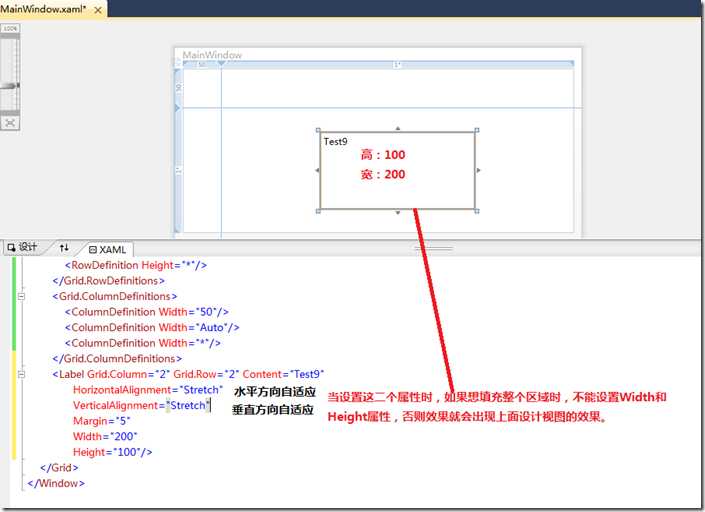Viewport: 705px width, 512px height.
Task: Click the 100% zoom percentage box
Action: [x=10, y=28]
